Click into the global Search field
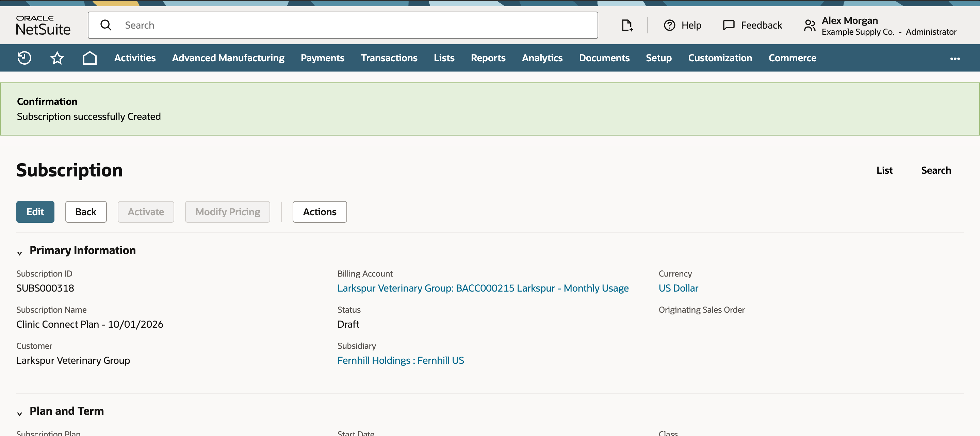This screenshot has width=980, height=436. (x=343, y=25)
